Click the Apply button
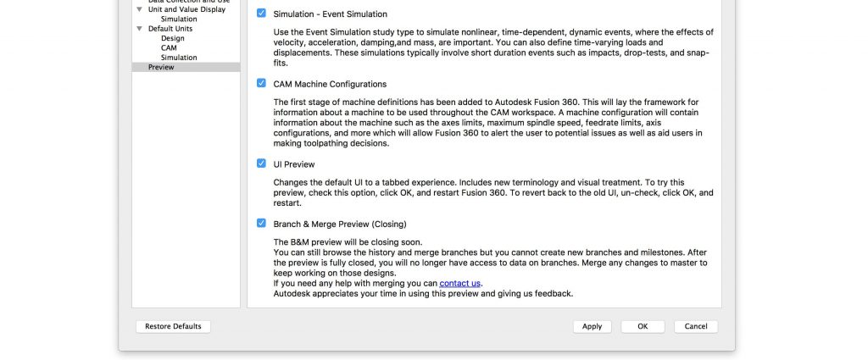 592,326
